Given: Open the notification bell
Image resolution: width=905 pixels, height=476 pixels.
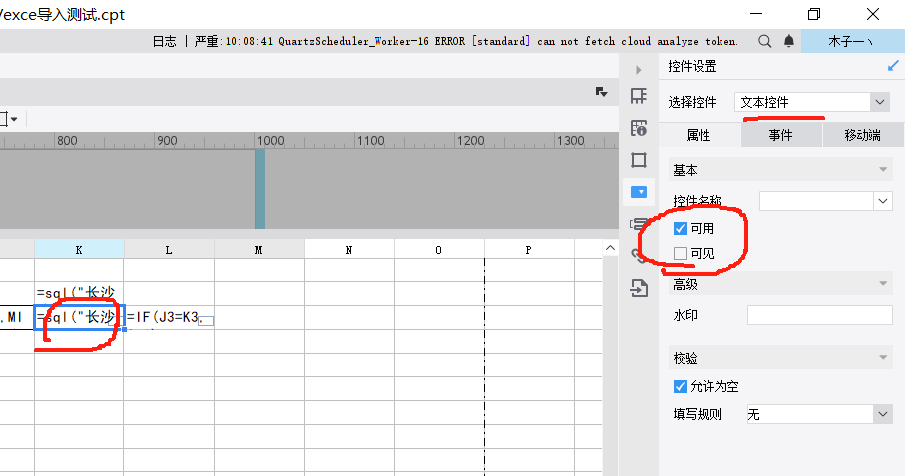Looking at the screenshot, I should click(788, 41).
